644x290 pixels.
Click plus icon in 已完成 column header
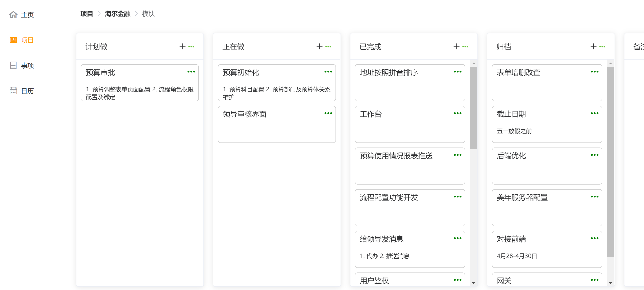pyautogui.click(x=456, y=47)
